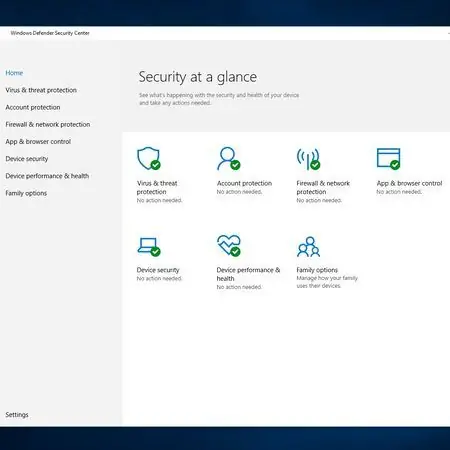This screenshot has width=450, height=450.
Task: Open the Device security laptop icon
Action: (x=149, y=247)
